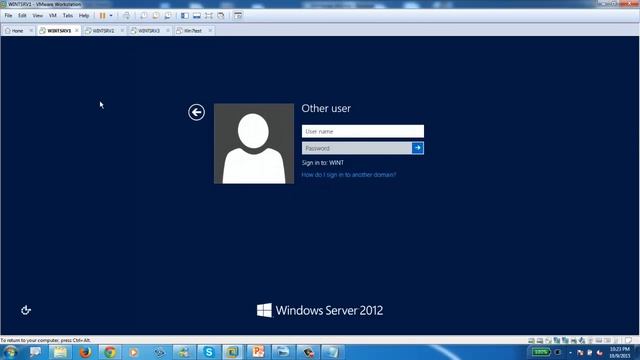Open Google Chrome from the taskbar
Image resolution: width=640 pixels, height=360 pixels.
(x=110, y=352)
